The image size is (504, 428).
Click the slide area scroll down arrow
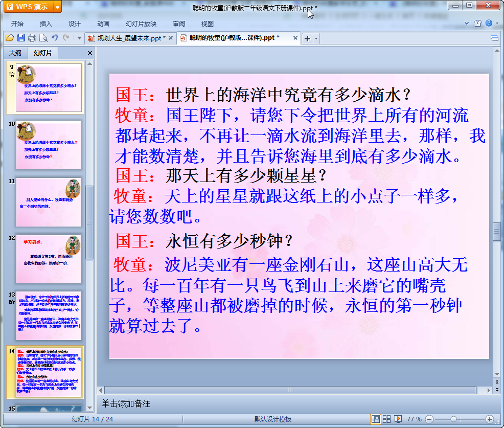click(x=497, y=374)
